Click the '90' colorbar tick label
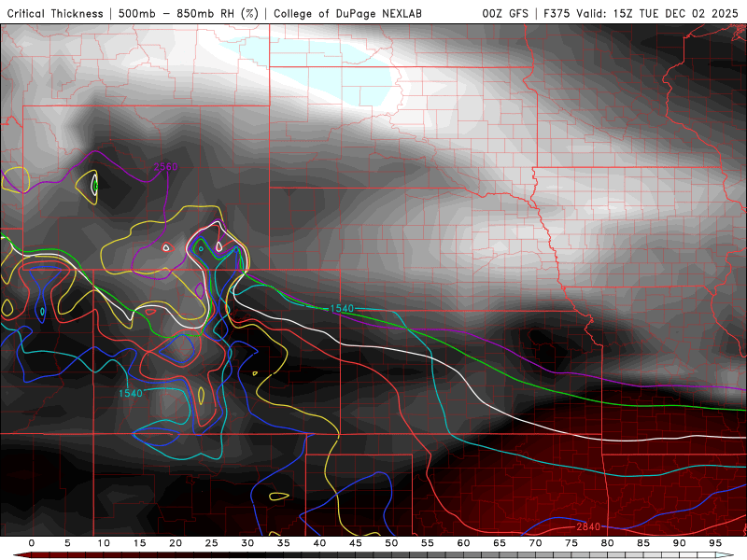Viewport: 747px width, 560px height. [x=680, y=543]
